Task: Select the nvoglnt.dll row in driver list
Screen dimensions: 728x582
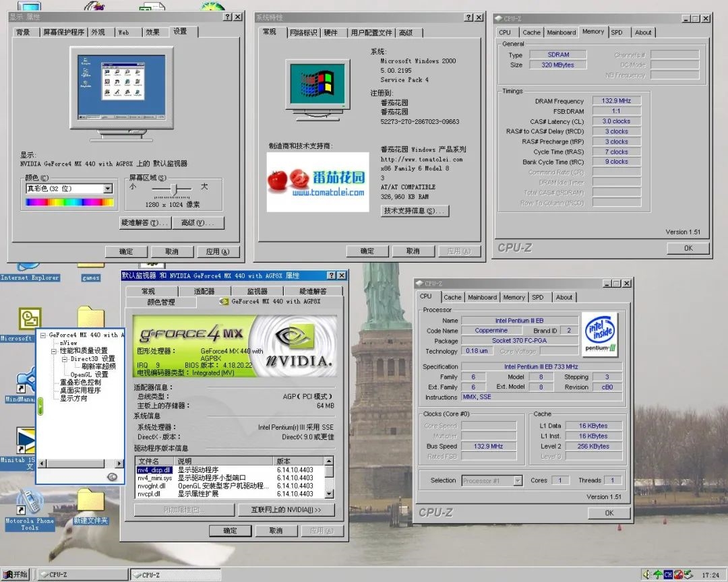Action: click(x=151, y=486)
